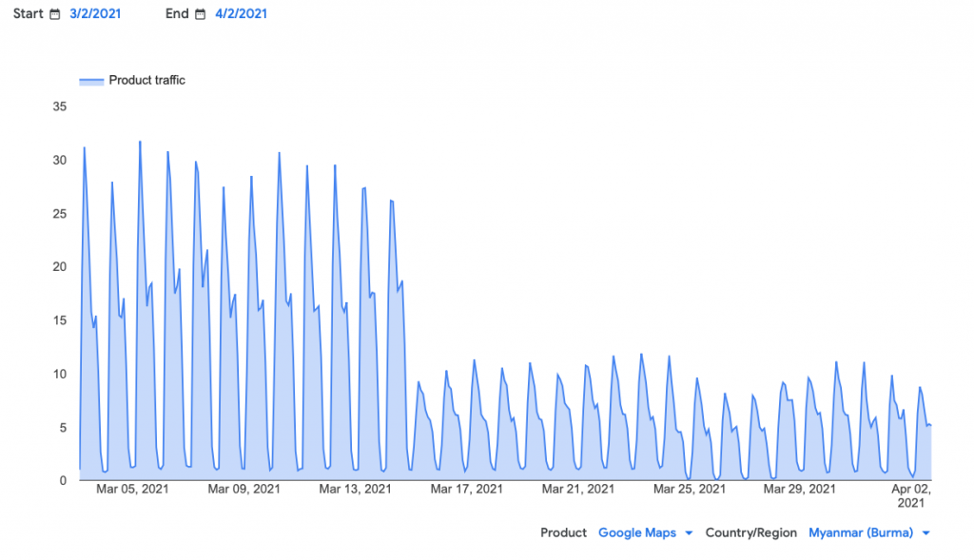Viewport: 974px width, 560px height.
Task: Click the 35 value on the y-axis
Action: pyautogui.click(x=59, y=106)
